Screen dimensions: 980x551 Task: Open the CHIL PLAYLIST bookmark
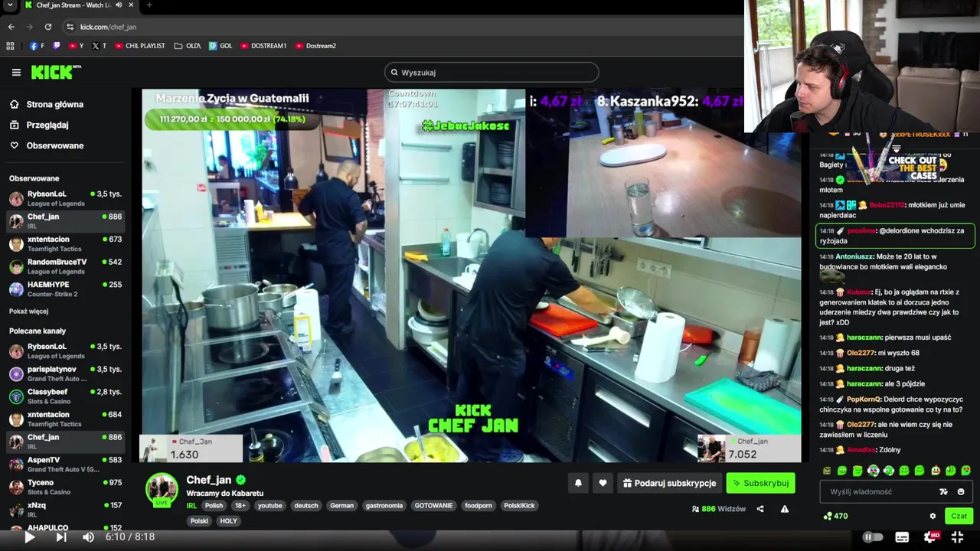coord(139,46)
